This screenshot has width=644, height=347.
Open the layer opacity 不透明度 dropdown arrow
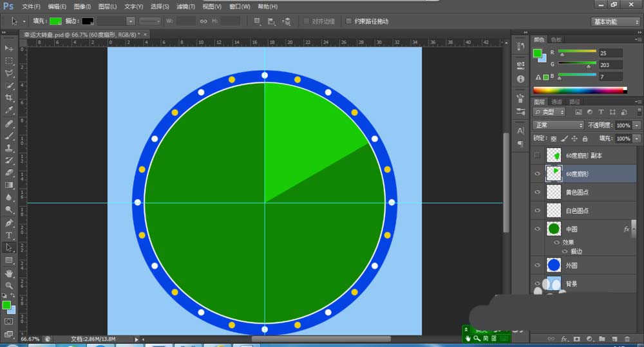(637, 126)
